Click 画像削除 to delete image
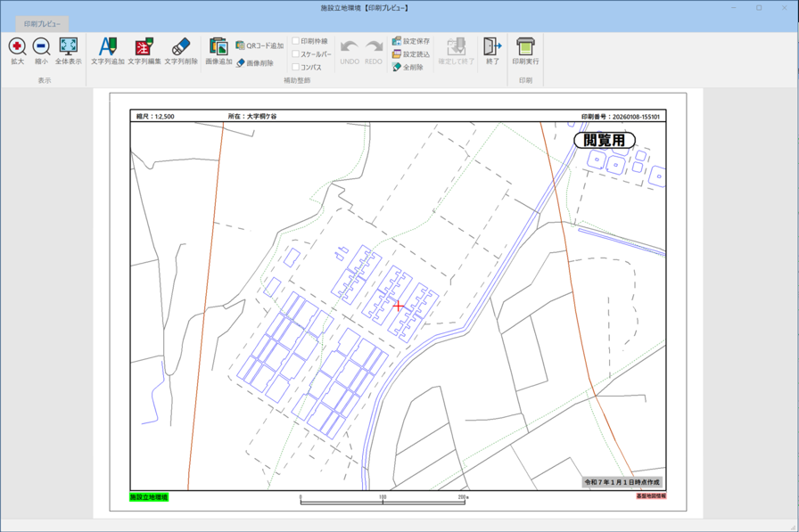The width and height of the screenshot is (799, 532). click(x=255, y=63)
